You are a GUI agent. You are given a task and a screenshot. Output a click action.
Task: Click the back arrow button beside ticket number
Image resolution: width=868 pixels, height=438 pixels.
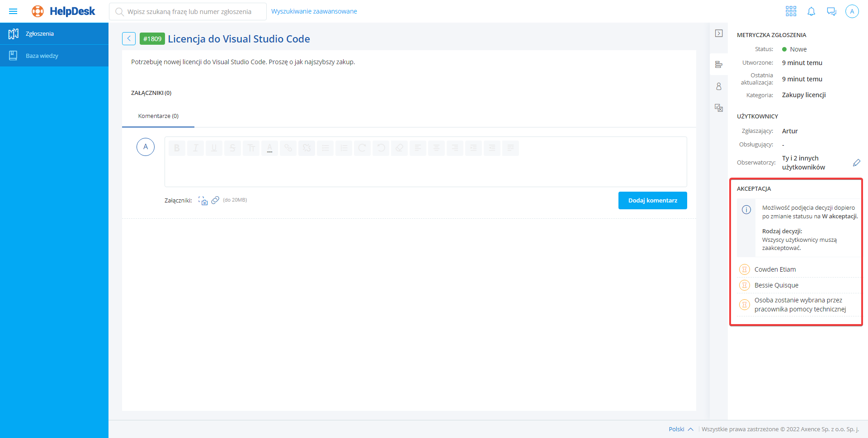click(129, 39)
